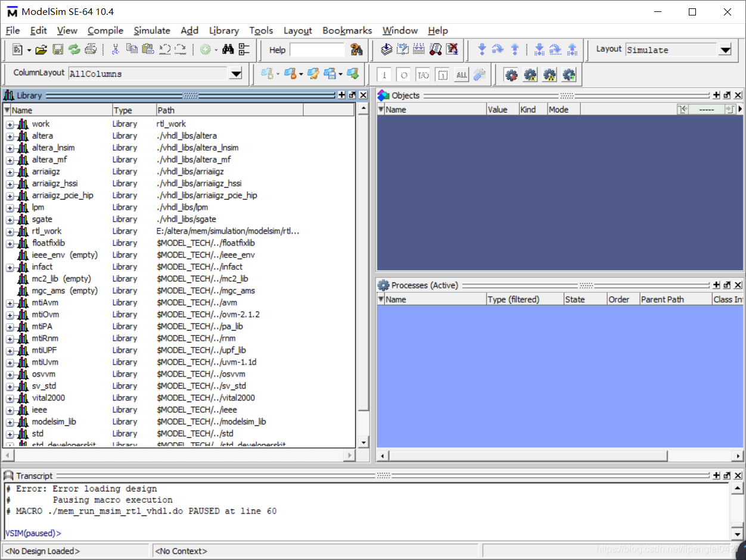Click the Print icon in toolbar
This screenshot has height=560, width=746.
click(x=91, y=50)
